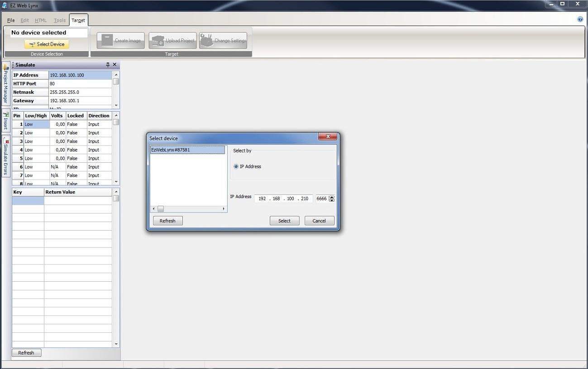Click the Gateway row label
This screenshot has height=369, width=588.
[30, 101]
